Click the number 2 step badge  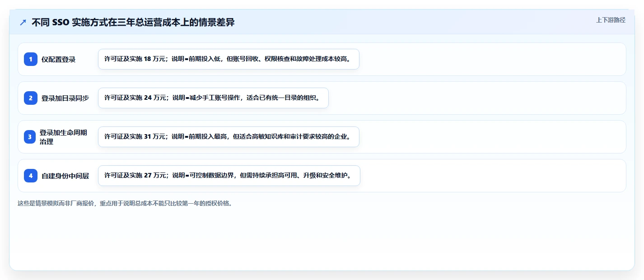[x=31, y=98]
